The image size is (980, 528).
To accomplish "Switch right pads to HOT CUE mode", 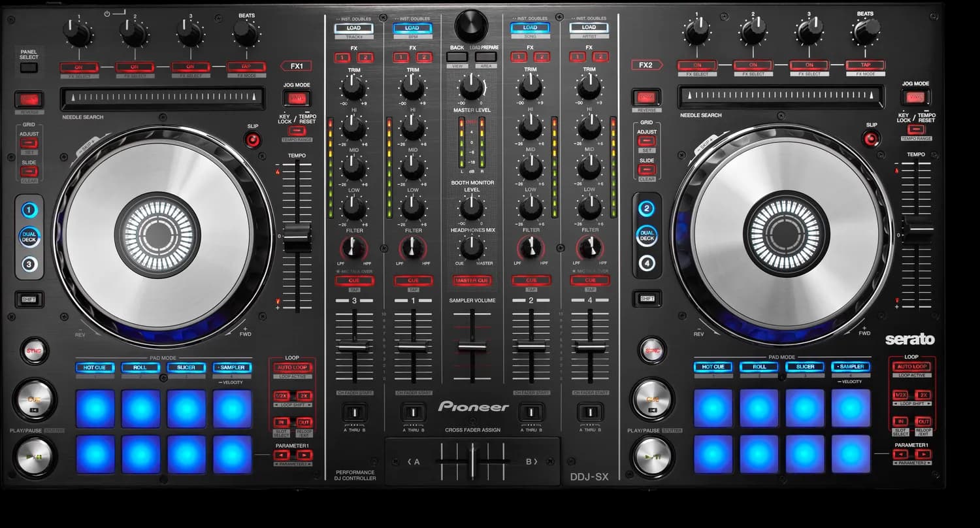I will pyautogui.click(x=713, y=367).
